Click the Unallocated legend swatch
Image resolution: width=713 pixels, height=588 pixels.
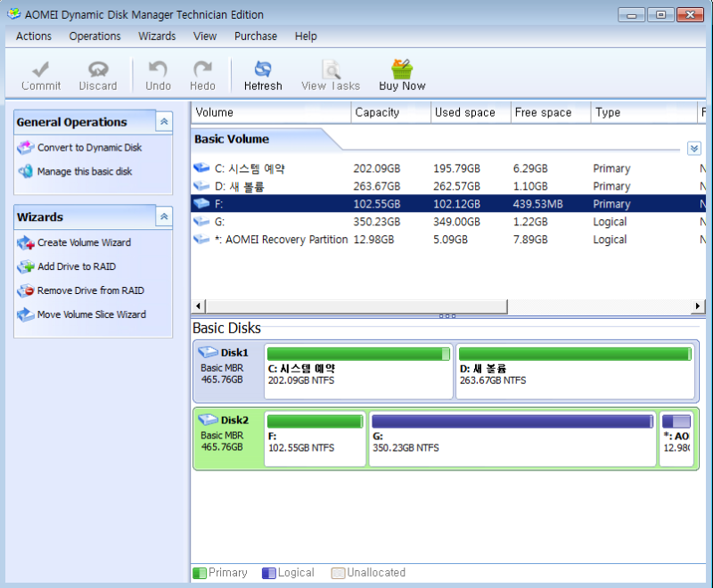pos(338,573)
